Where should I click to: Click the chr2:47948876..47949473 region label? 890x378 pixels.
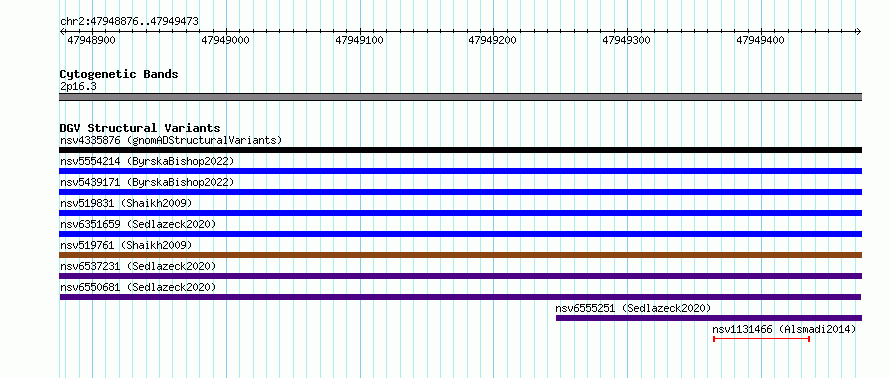[129, 22]
